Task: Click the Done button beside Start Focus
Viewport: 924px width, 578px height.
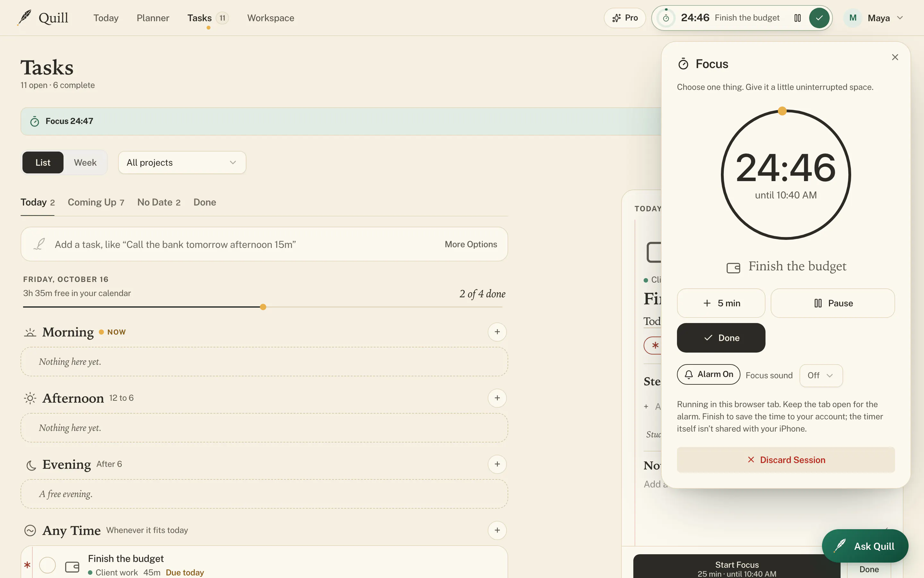Action: point(869,569)
